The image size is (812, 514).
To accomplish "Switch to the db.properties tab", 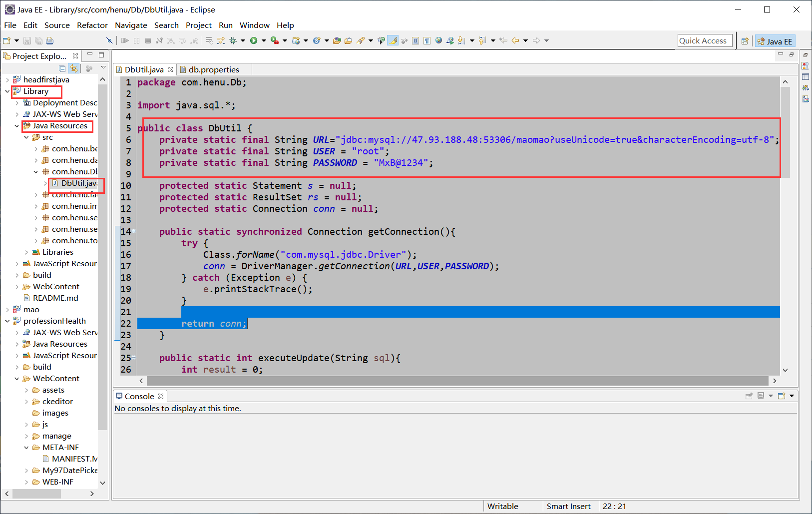I will 214,69.
